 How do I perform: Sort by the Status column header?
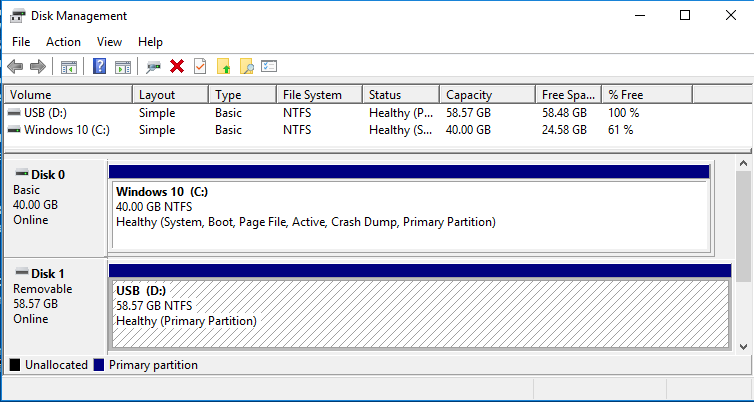click(x=401, y=95)
